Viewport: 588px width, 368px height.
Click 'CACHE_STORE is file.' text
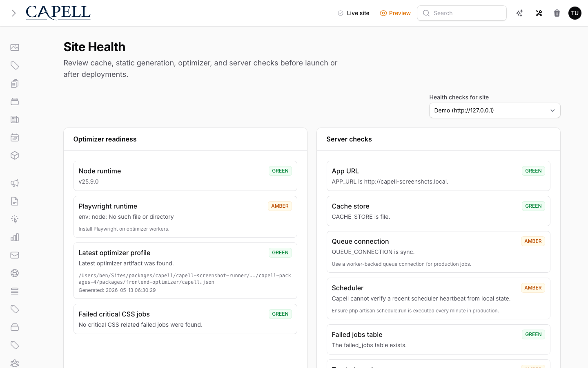361,217
